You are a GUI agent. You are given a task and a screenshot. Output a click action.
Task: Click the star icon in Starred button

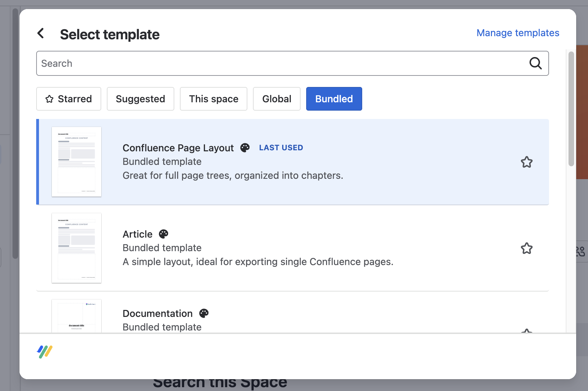(49, 99)
